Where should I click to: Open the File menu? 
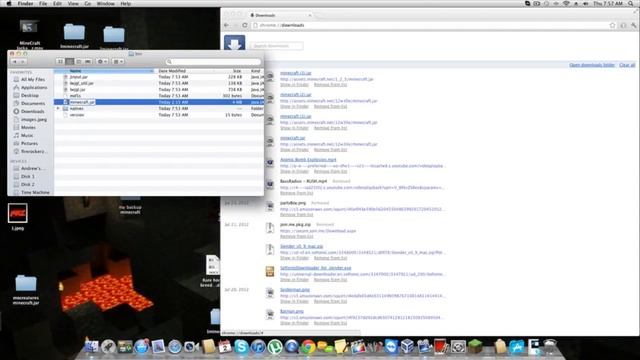(x=43, y=4)
